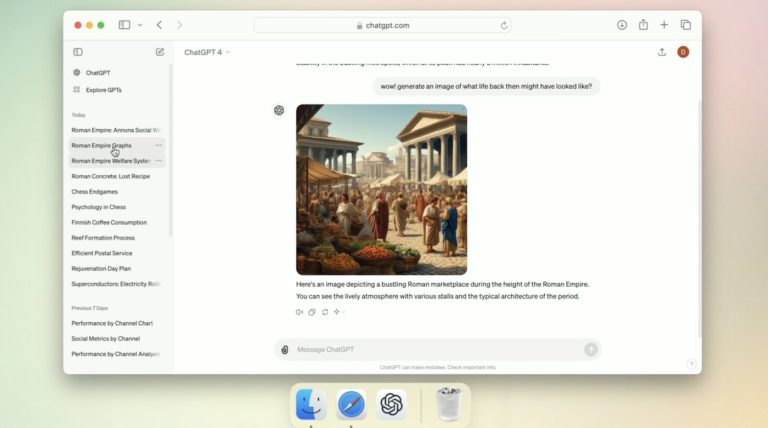Open the Chess Endgames conversation
Screen dimensions: 768x428
click(94, 191)
